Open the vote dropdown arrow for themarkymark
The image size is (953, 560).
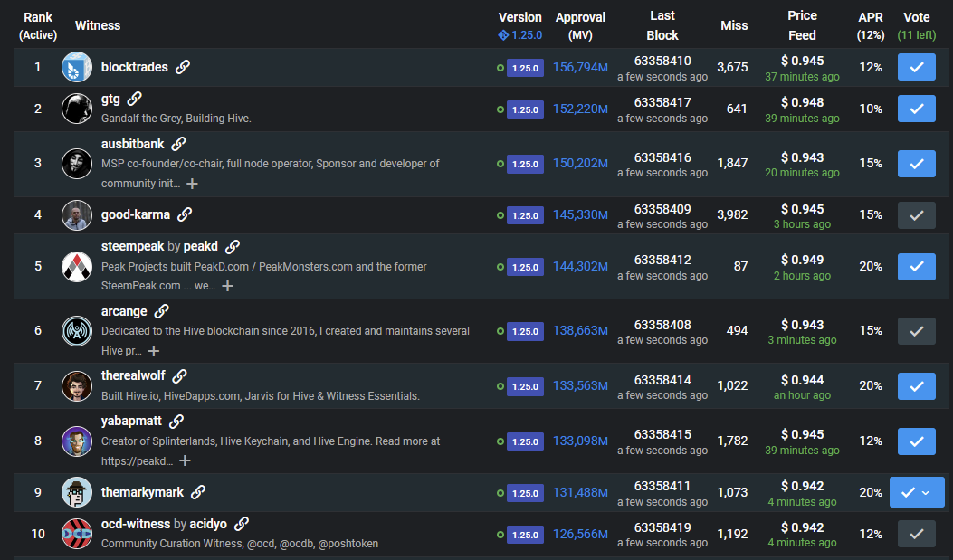(926, 492)
